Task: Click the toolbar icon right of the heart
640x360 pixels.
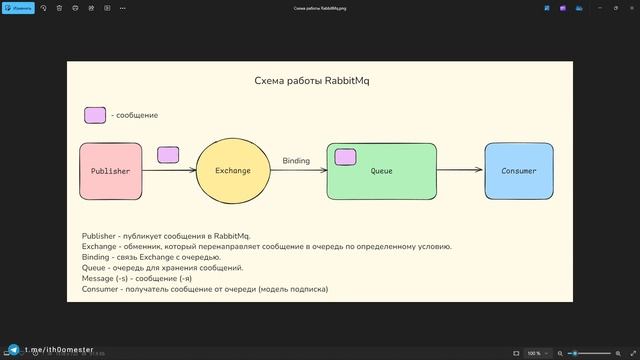Action: (91, 8)
